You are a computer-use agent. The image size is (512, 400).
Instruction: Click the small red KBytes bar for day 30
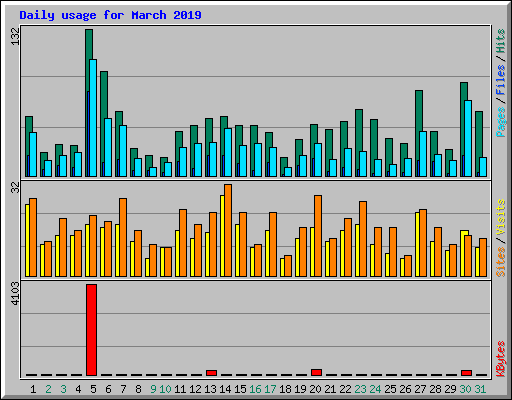(466, 373)
